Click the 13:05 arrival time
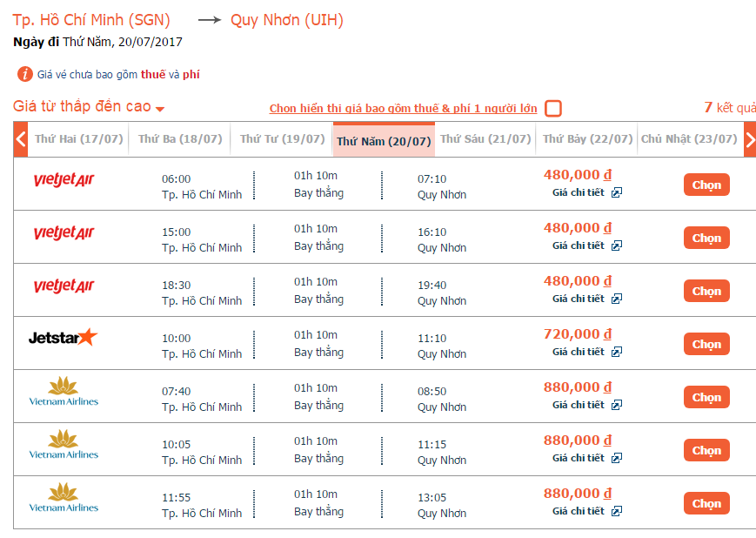 pos(432,497)
